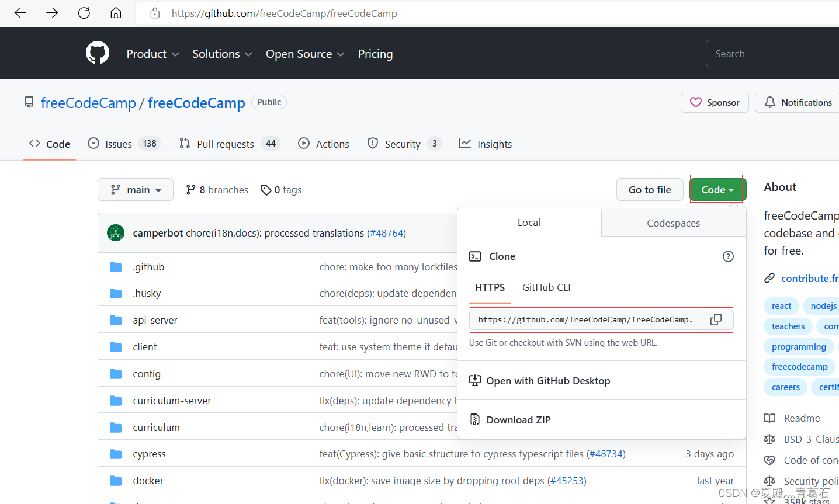Select the HTTPS clone option

[x=490, y=287]
